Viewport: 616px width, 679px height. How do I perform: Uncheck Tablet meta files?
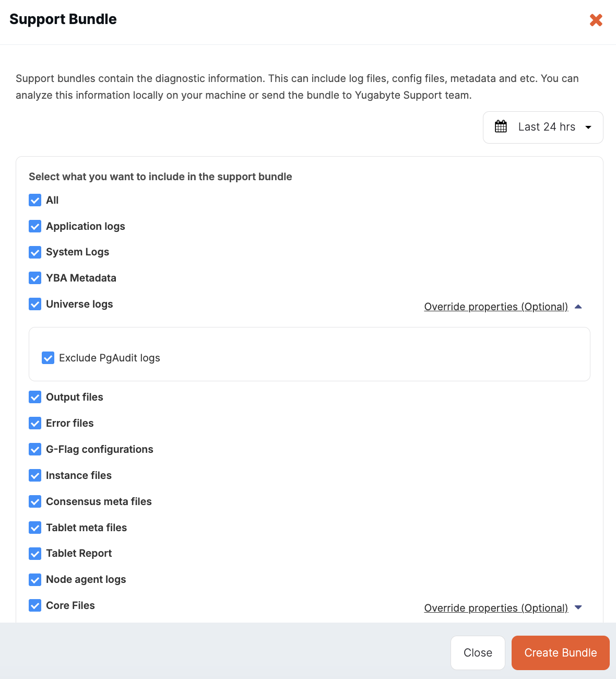click(x=34, y=528)
